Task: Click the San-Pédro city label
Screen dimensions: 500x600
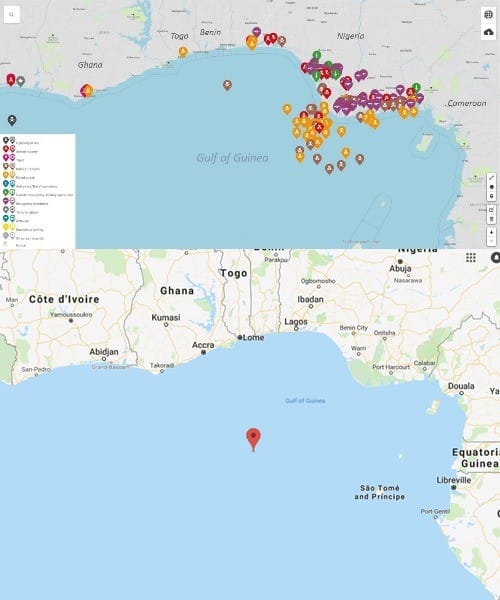Action: click(x=36, y=369)
